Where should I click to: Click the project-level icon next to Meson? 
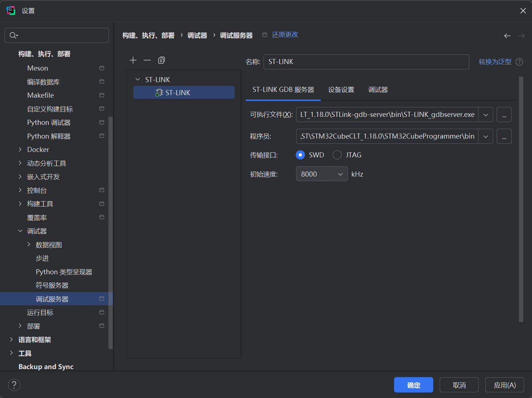102,68
